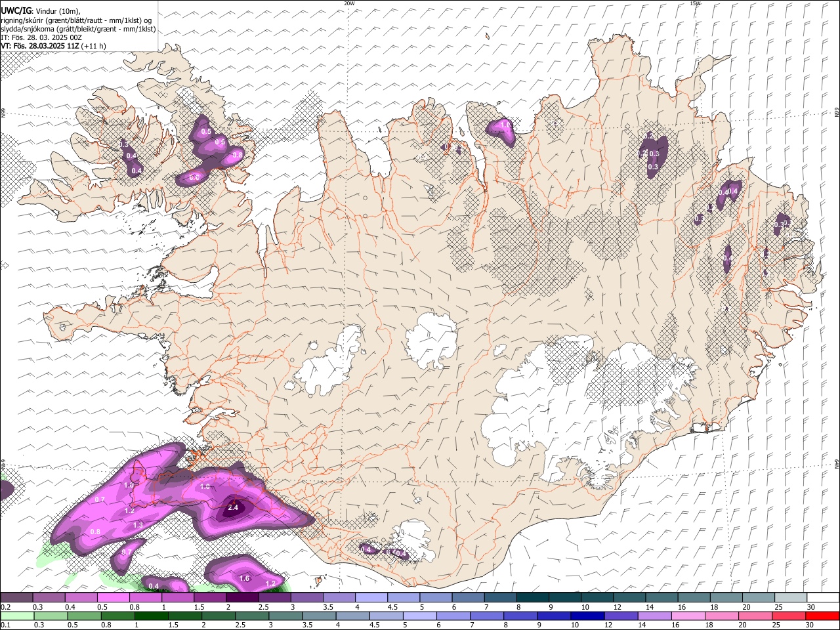Click the bold 'VT: Fös. 28.03.2025 11Z' line

point(41,46)
